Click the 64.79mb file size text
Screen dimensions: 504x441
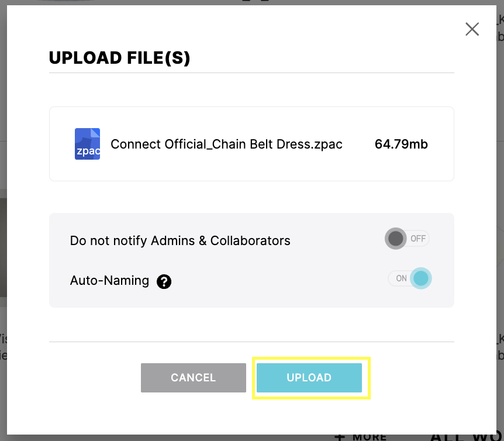[x=401, y=144]
